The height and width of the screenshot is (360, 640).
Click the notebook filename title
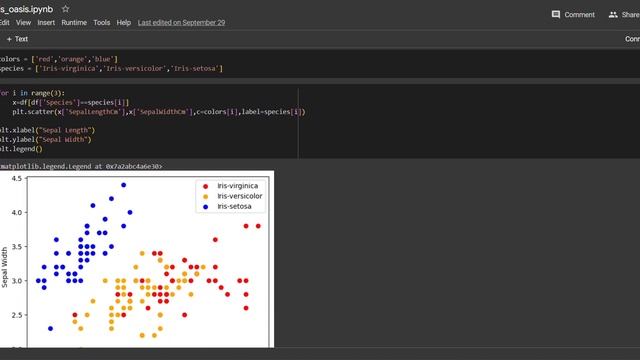coord(27,9)
